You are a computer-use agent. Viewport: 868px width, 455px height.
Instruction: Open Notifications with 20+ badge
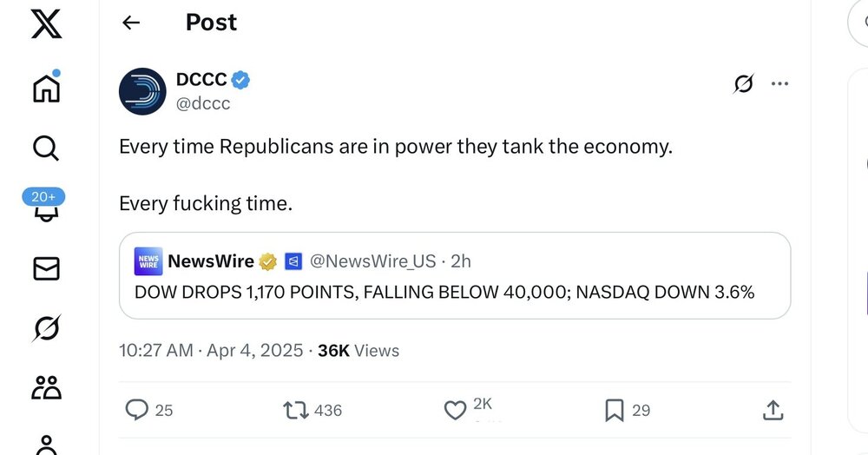click(x=44, y=208)
